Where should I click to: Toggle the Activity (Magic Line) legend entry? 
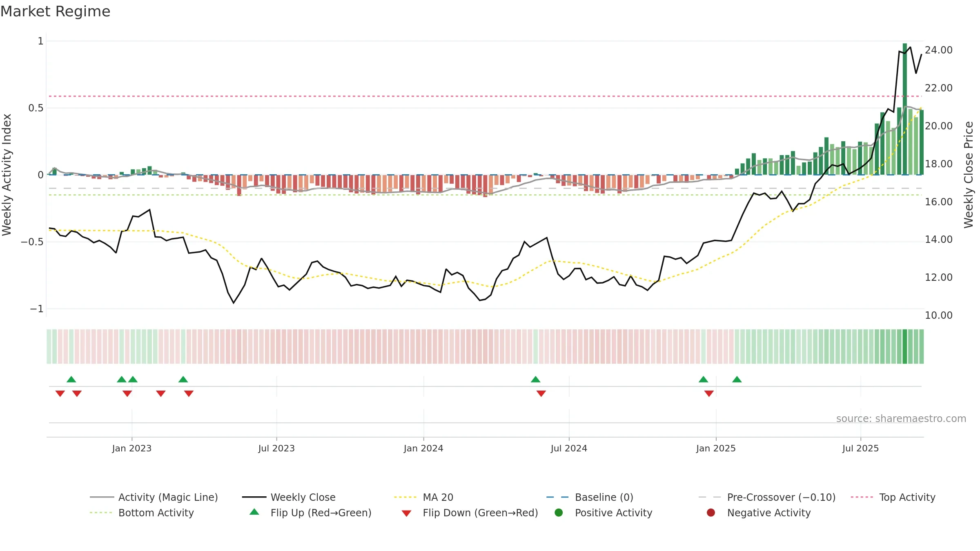(x=154, y=497)
